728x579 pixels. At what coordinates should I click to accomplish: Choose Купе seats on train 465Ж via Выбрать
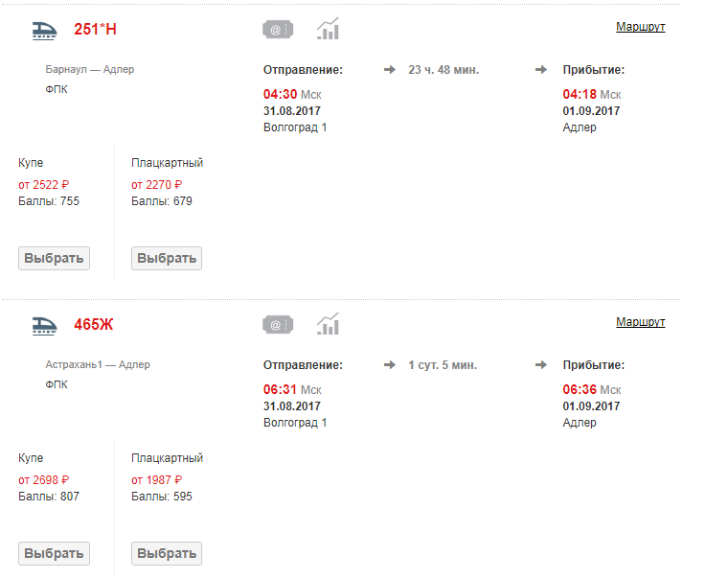point(54,553)
